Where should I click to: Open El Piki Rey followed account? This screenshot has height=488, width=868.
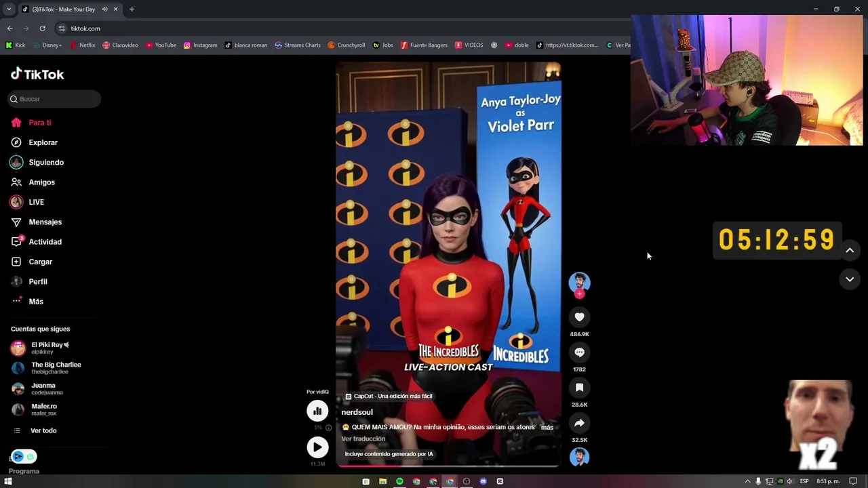41,348
